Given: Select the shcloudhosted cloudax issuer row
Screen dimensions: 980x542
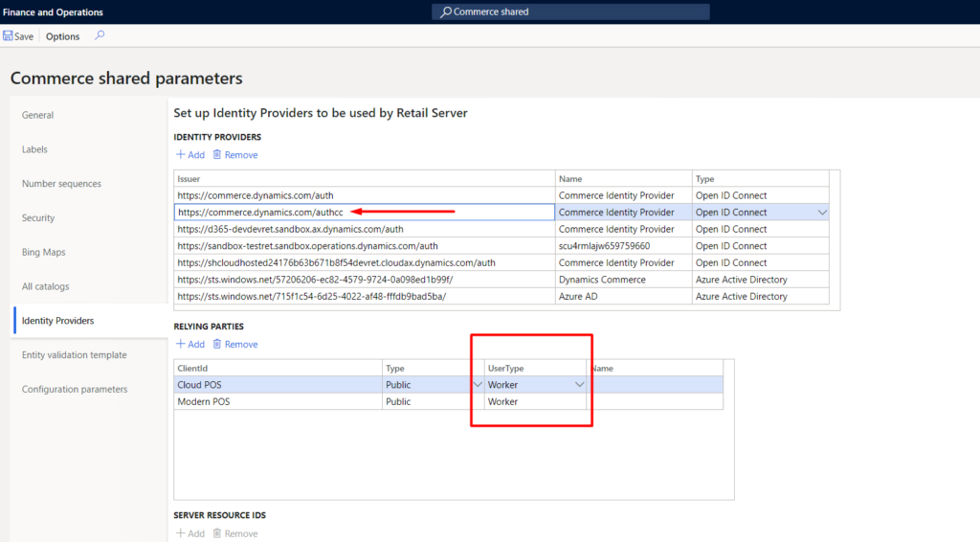Looking at the screenshot, I should 365,263.
